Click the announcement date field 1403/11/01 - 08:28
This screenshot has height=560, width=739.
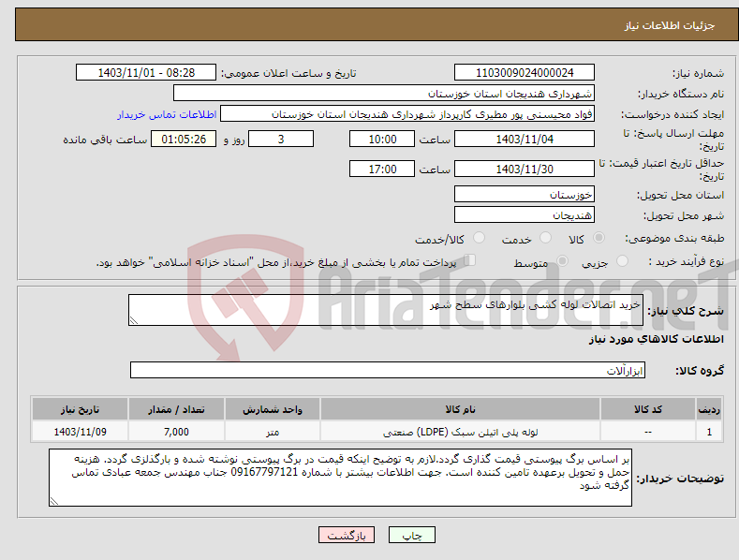pos(145,73)
